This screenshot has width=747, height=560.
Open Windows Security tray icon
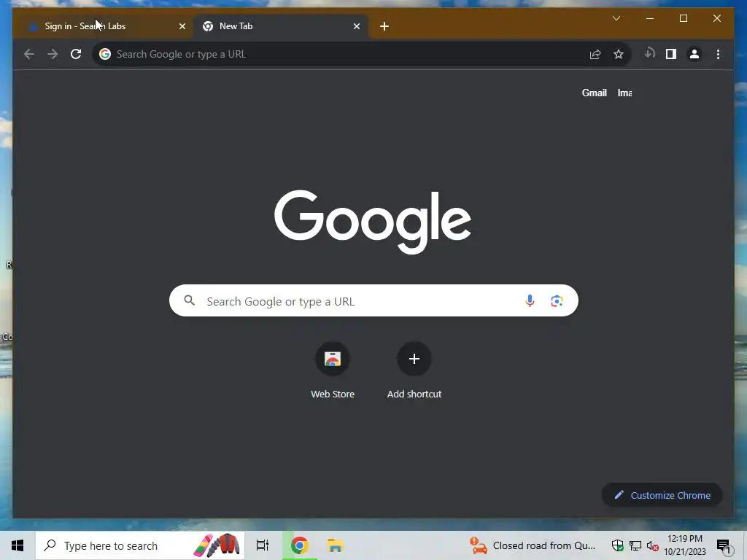coord(617,545)
